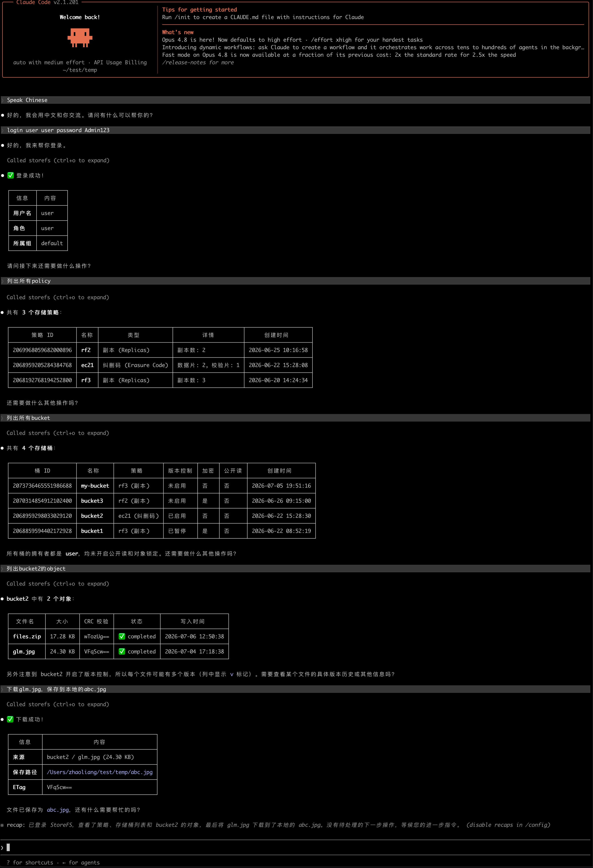Screen dimensions: 593x868
Task: Click the "What's new" heading
Action: (x=178, y=32)
